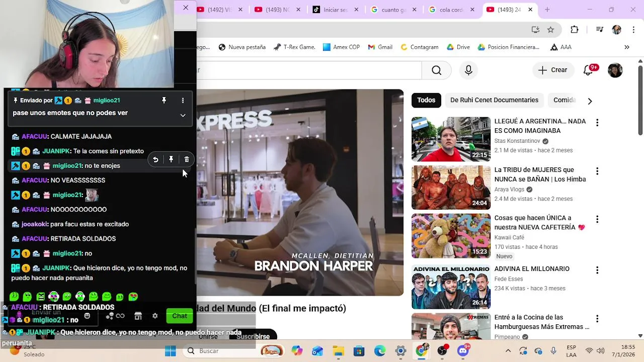Click Stas Konstantinov channel name

tap(517, 141)
